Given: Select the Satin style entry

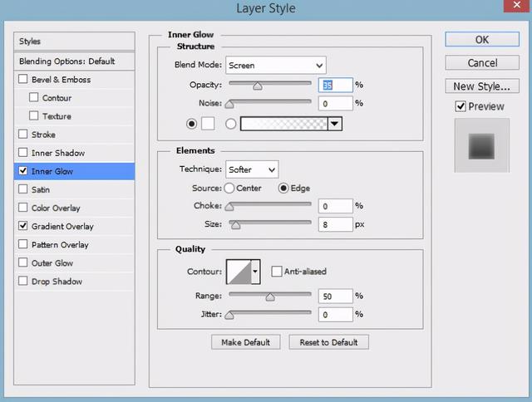Looking at the screenshot, I should click(x=74, y=189).
